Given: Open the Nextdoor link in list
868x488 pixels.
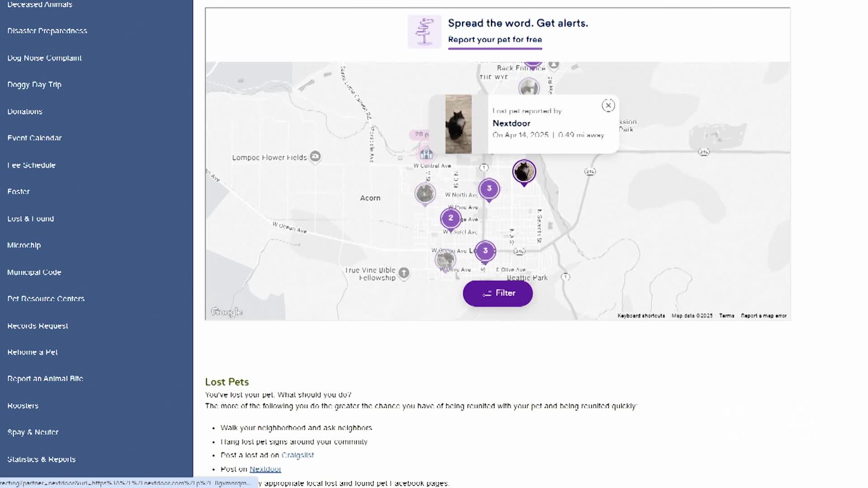Looking at the screenshot, I should (265, 469).
